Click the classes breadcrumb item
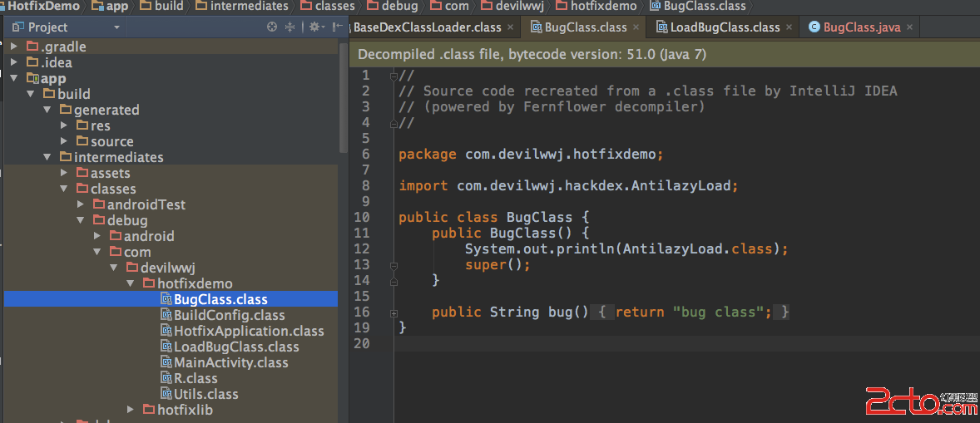Viewport: 980px width, 423px height. tap(328, 7)
